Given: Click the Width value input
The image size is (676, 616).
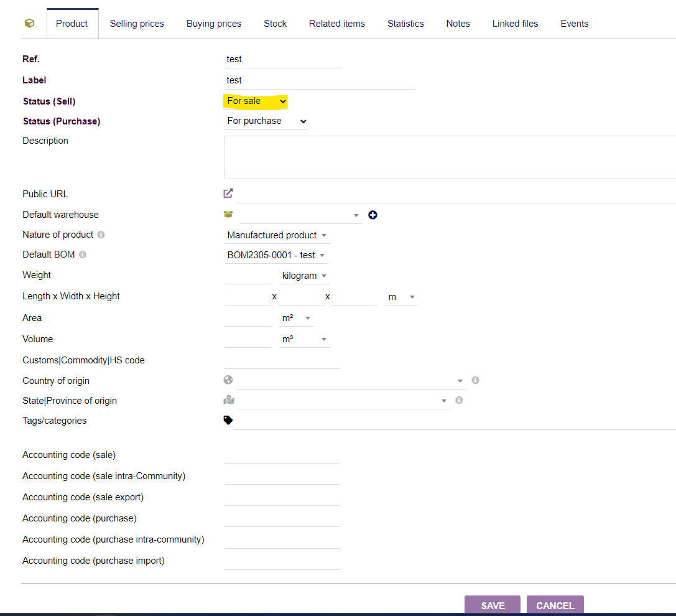Looking at the screenshot, I should [x=301, y=297].
